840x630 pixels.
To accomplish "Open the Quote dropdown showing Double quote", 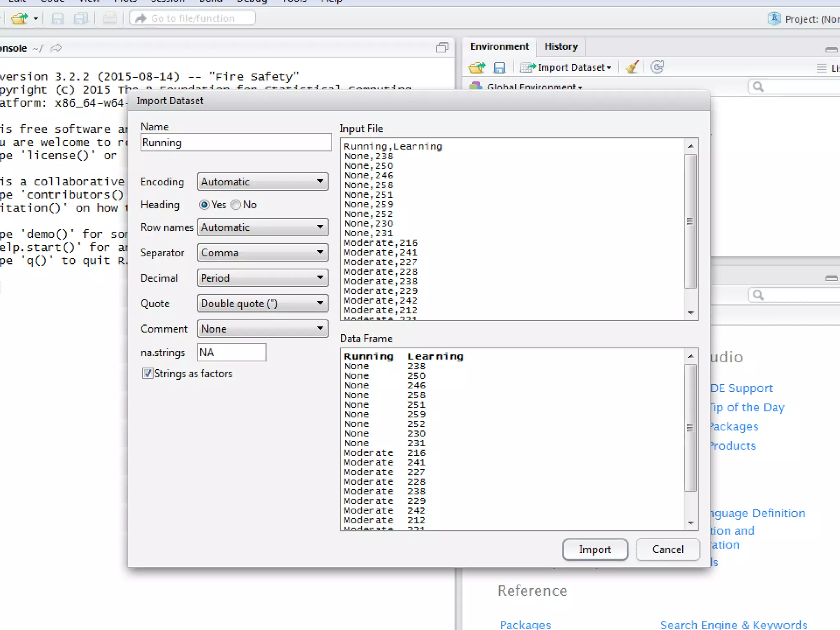I will (262, 304).
